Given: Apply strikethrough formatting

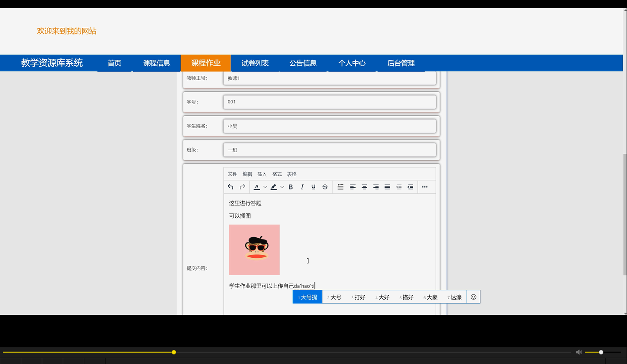Looking at the screenshot, I should [325, 187].
